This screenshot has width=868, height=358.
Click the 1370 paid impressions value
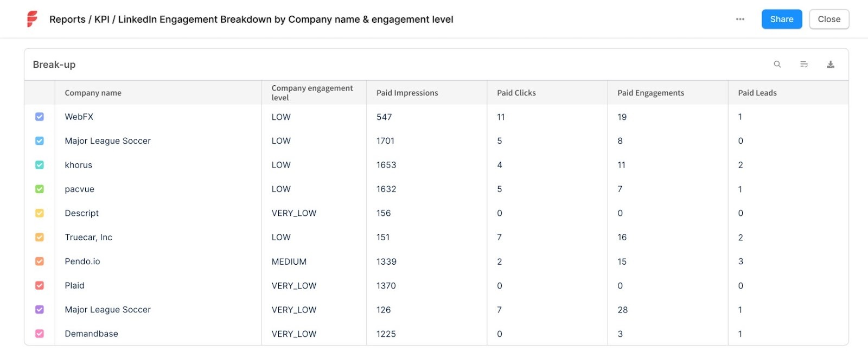coord(386,285)
